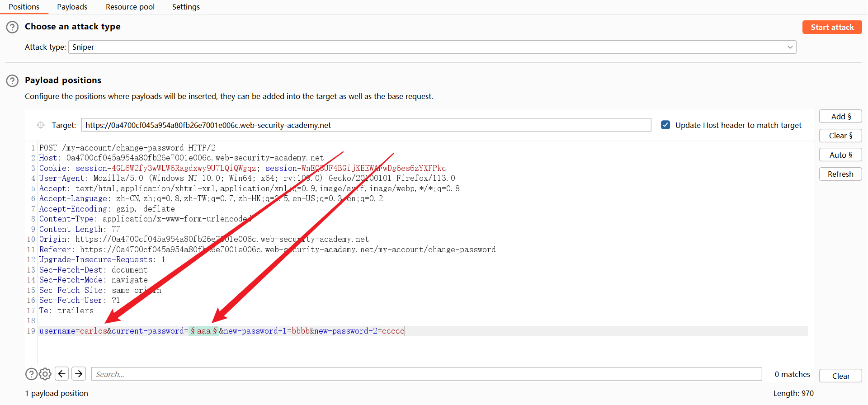Open search settings gear icon
The image size is (868, 405).
45,374
